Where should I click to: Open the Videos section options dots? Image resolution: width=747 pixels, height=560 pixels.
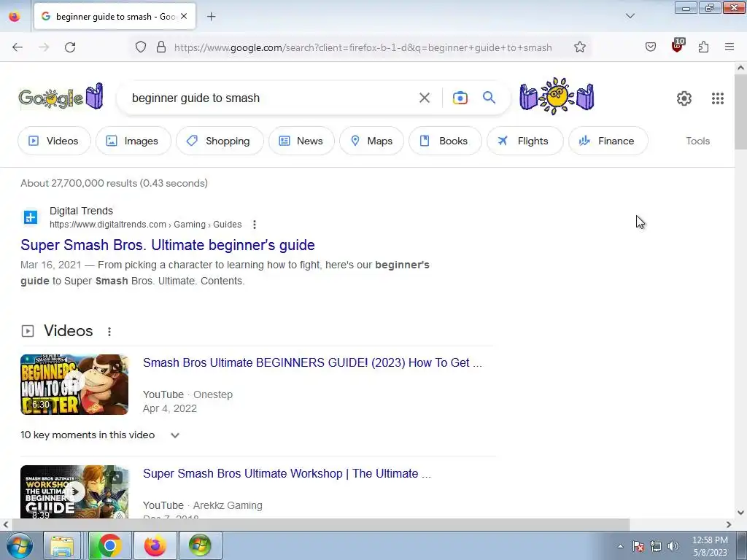pos(109,332)
